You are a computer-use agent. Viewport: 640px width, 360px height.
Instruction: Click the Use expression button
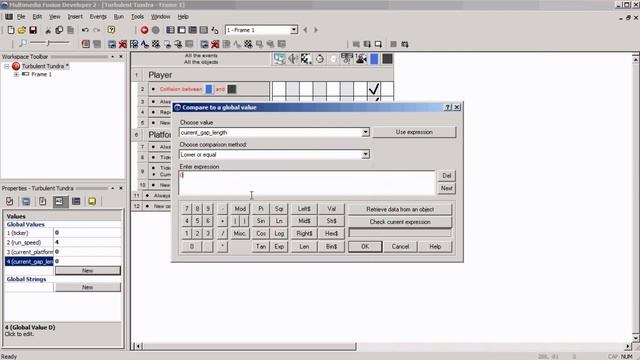coord(414,132)
